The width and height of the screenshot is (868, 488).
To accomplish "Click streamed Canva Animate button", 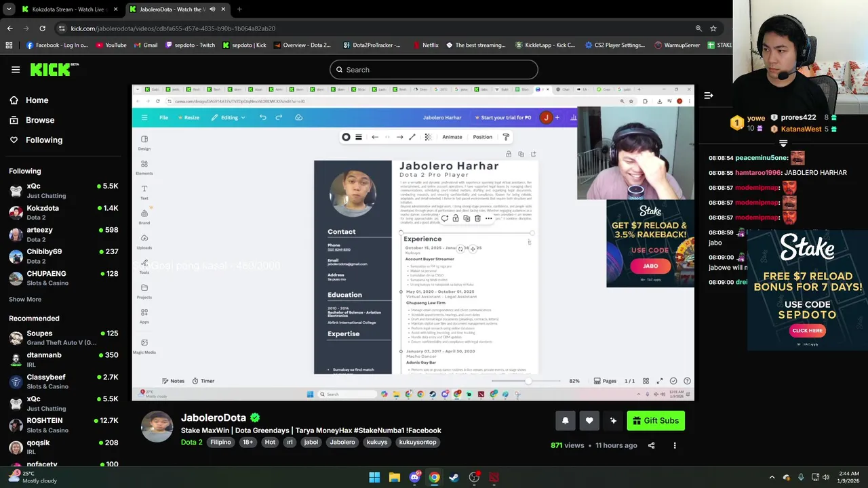I will tap(452, 137).
